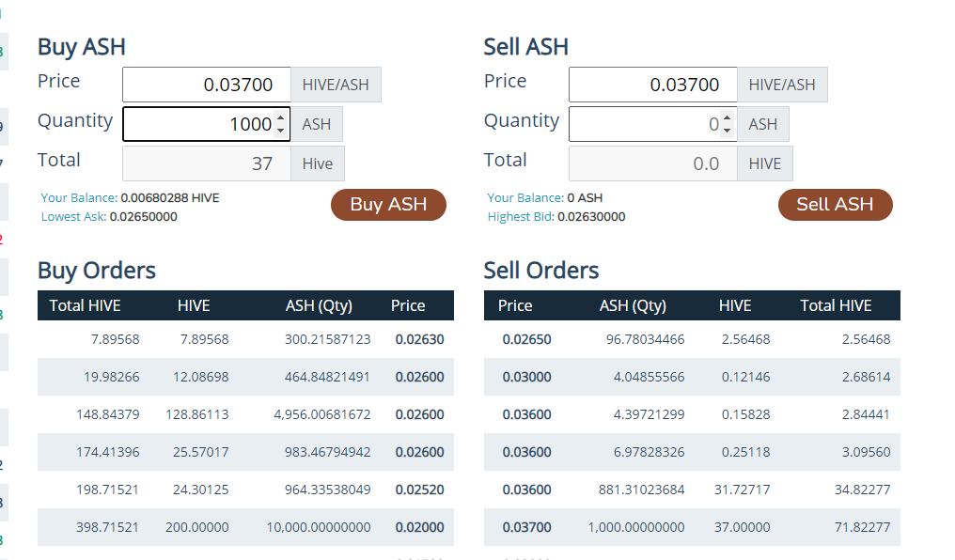955x560 pixels.
Task: Decrease Sell quantity with down stepper arrow
Action: (x=727, y=131)
